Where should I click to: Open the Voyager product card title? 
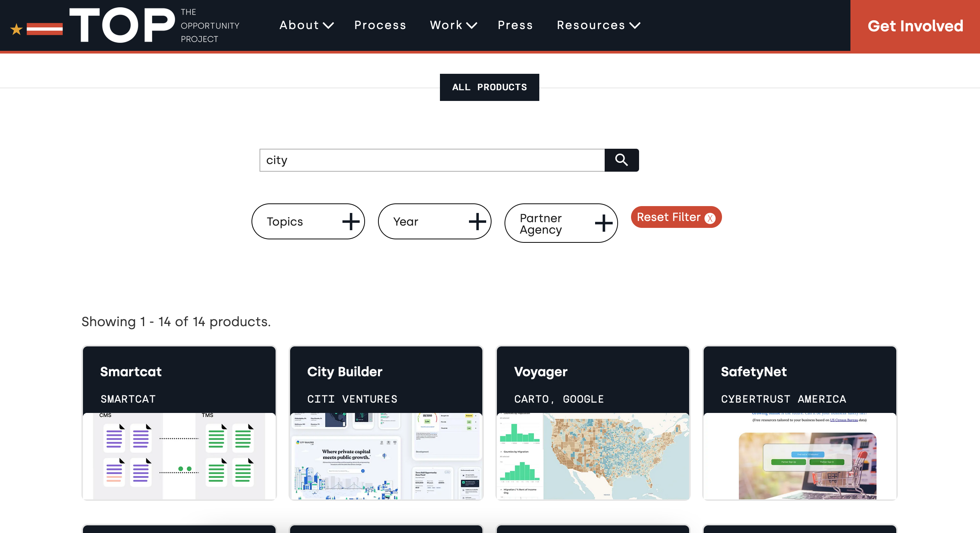(540, 372)
